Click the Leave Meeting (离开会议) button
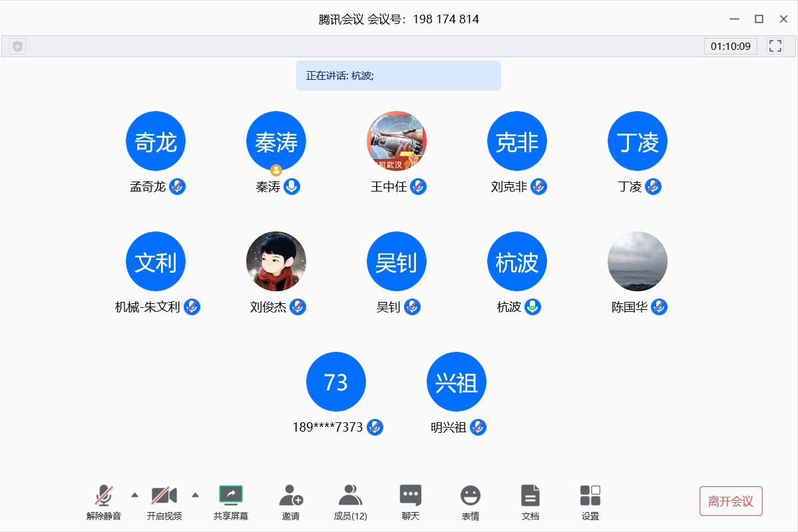This screenshot has width=798, height=532. pyautogui.click(x=730, y=501)
